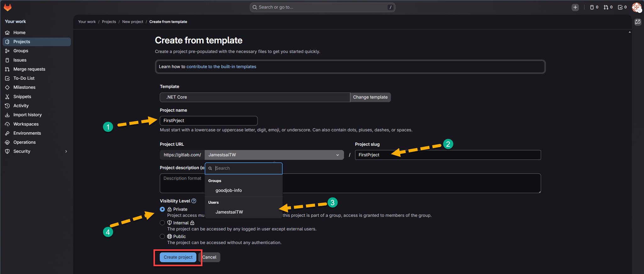Select the Public visibility radio button
Viewport: 644px width, 274px height.
(162, 236)
